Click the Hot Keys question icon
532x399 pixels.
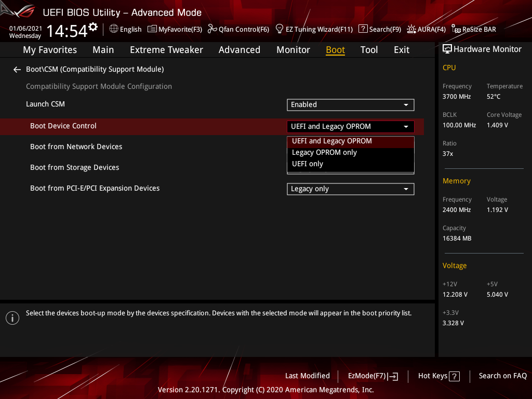pos(454,376)
